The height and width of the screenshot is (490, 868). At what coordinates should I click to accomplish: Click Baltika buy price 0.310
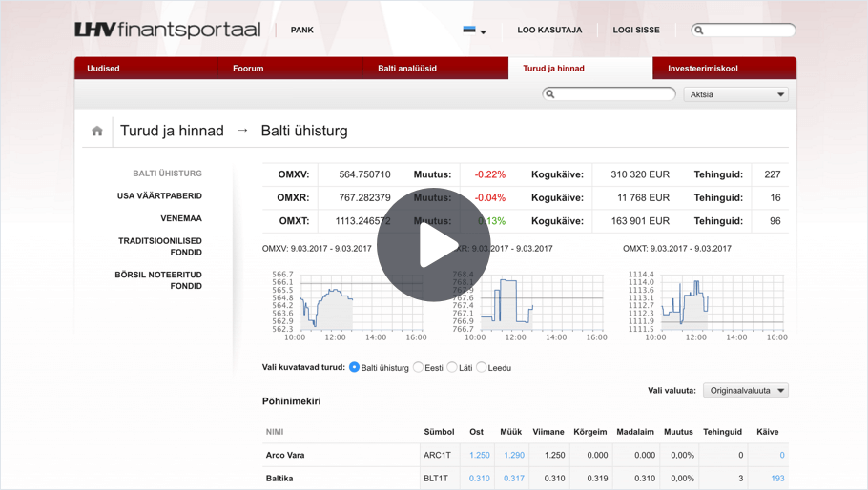click(x=480, y=479)
